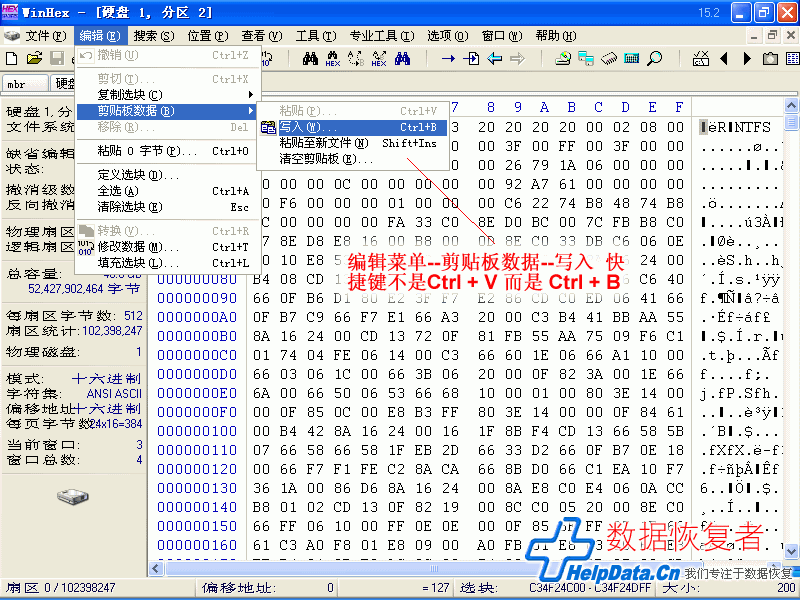Click column header F in hex view
The width and height of the screenshot is (800, 600).
pos(679,108)
